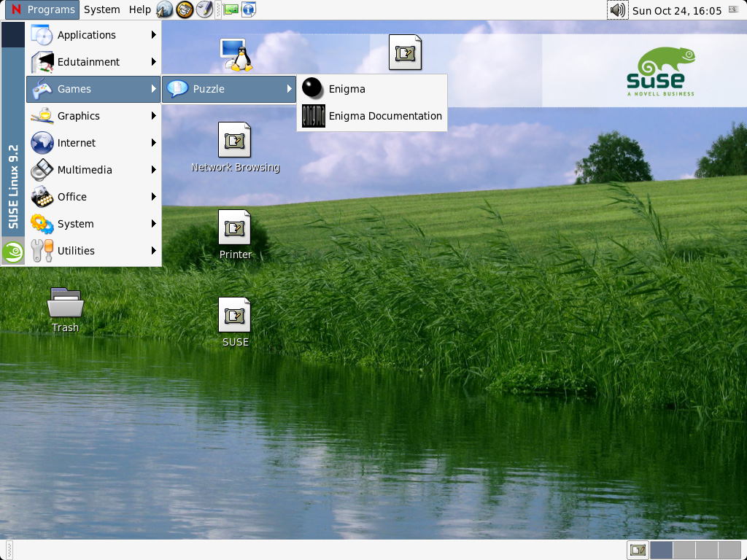Switch to the fourth workspace in pager
This screenshot has width=747, height=560.
pyautogui.click(x=729, y=550)
